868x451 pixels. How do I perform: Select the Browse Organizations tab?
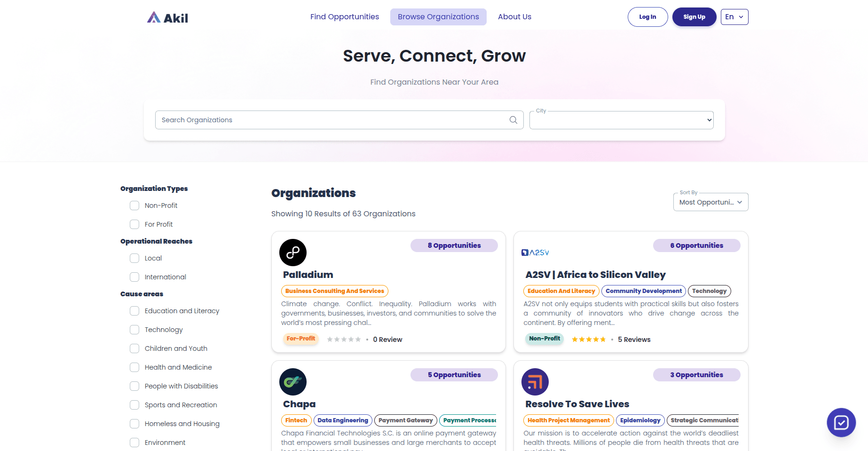(438, 17)
